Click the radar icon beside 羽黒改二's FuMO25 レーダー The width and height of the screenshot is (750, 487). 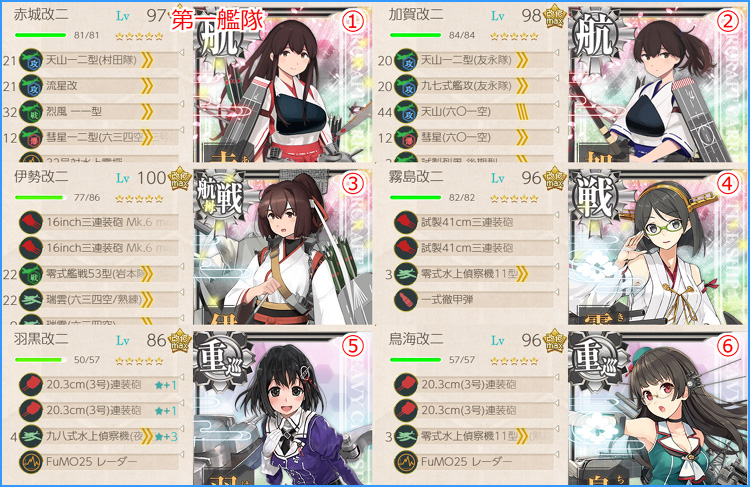pyautogui.click(x=31, y=462)
